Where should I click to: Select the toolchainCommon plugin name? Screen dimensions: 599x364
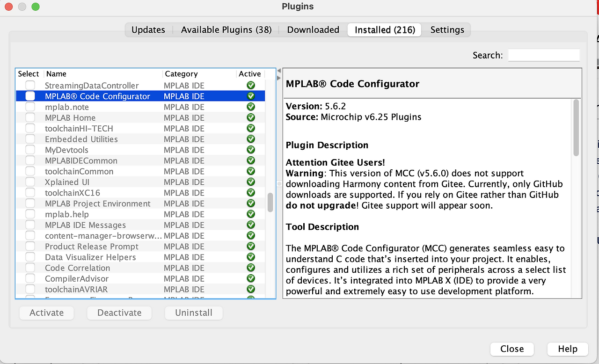point(79,171)
